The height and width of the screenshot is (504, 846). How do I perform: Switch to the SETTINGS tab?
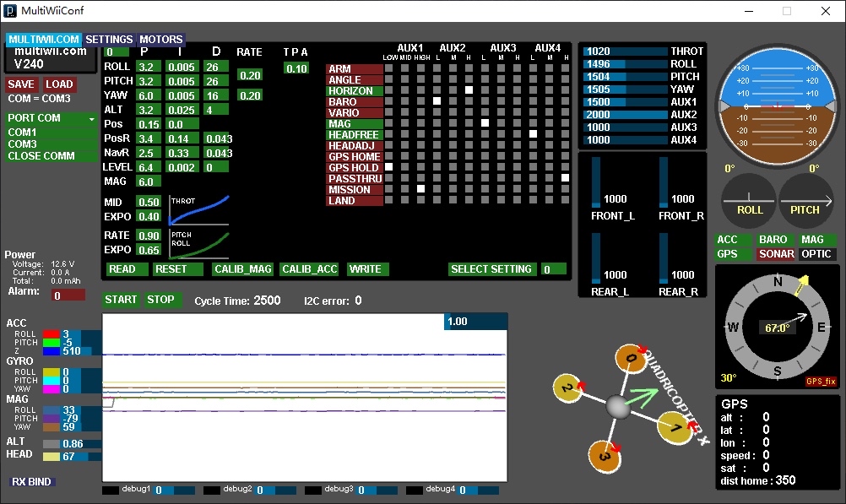109,40
